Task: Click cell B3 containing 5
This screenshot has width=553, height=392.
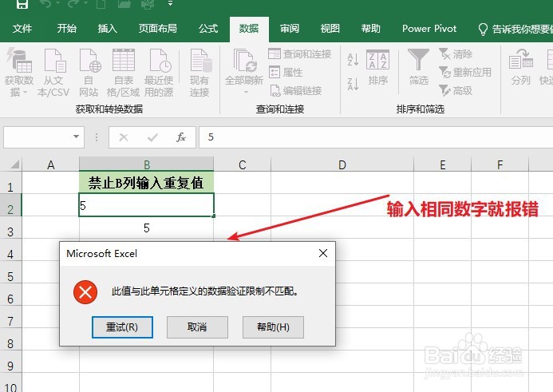Action: pyautogui.click(x=146, y=228)
